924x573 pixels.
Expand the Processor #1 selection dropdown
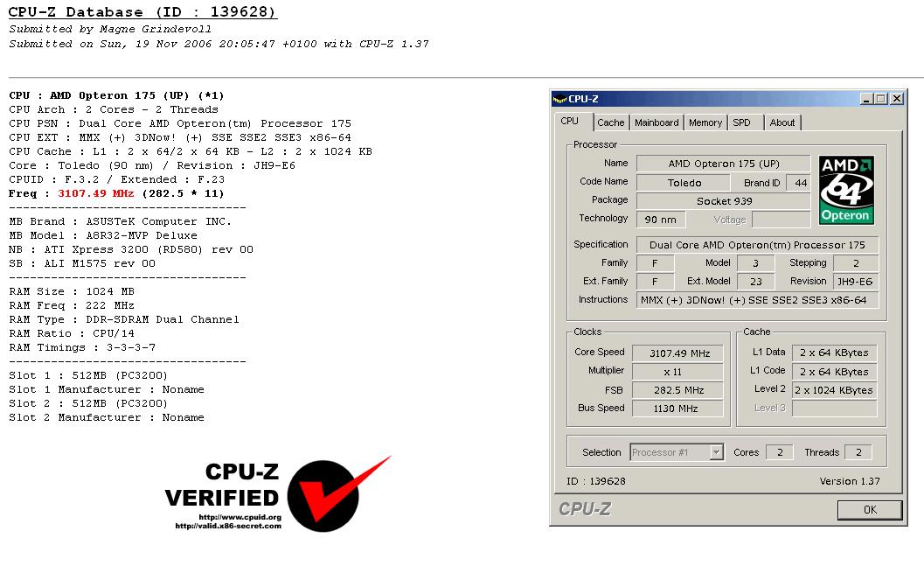click(716, 452)
